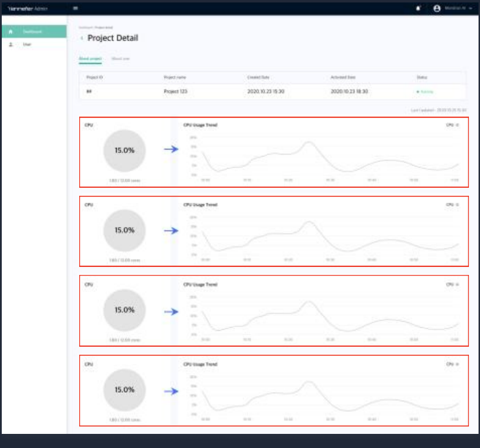Click the activated date 2020.10.23 18:30

tap(349, 91)
